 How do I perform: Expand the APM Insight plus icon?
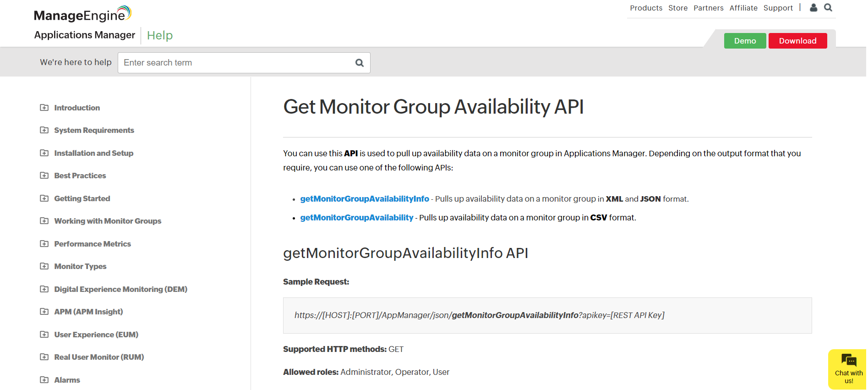click(x=44, y=312)
